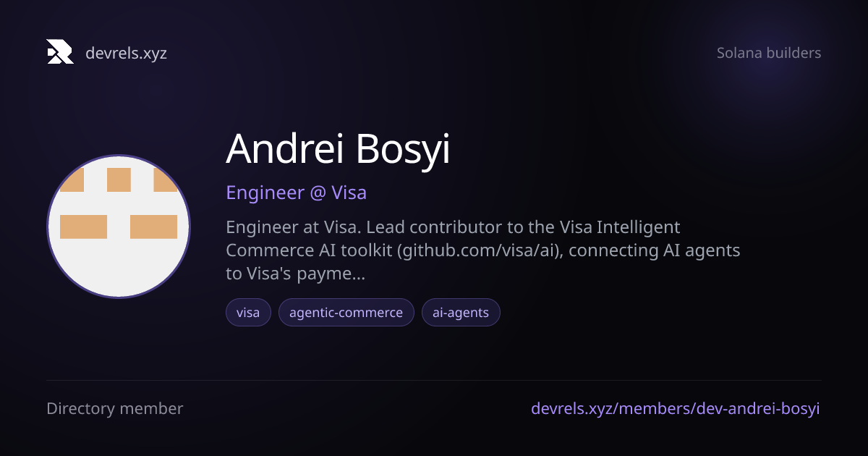Click the devrels.xyz logo icon
The width and height of the screenshot is (868, 456).
click(60, 52)
